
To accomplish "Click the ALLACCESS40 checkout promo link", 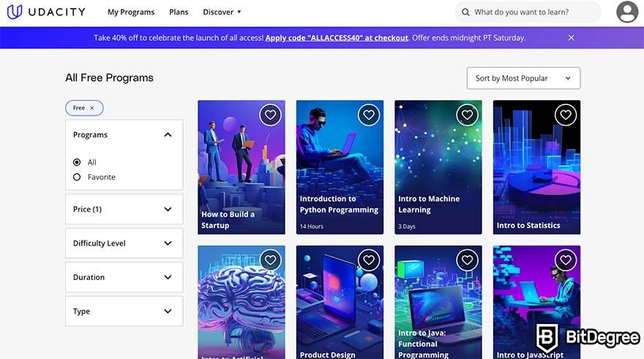I will pyautogui.click(x=337, y=38).
